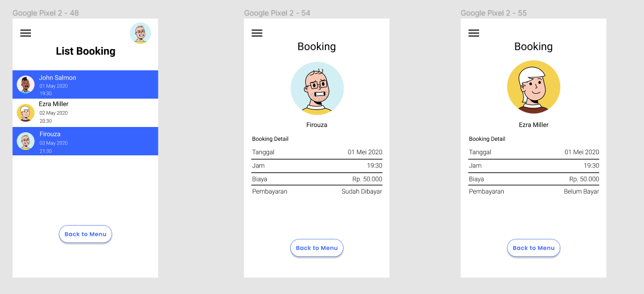The image size is (644, 294).
Task: Click Firouza's small avatar in the list
Action: point(26,141)
